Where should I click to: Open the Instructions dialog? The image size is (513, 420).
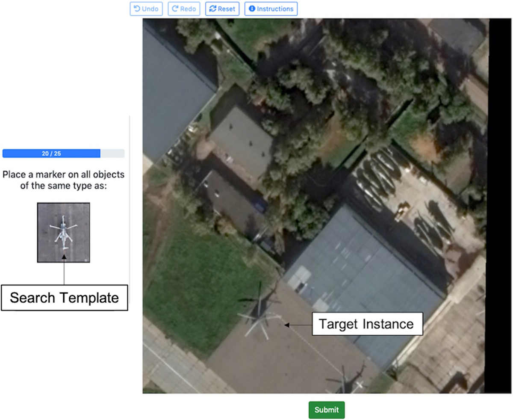coord(271,9)
